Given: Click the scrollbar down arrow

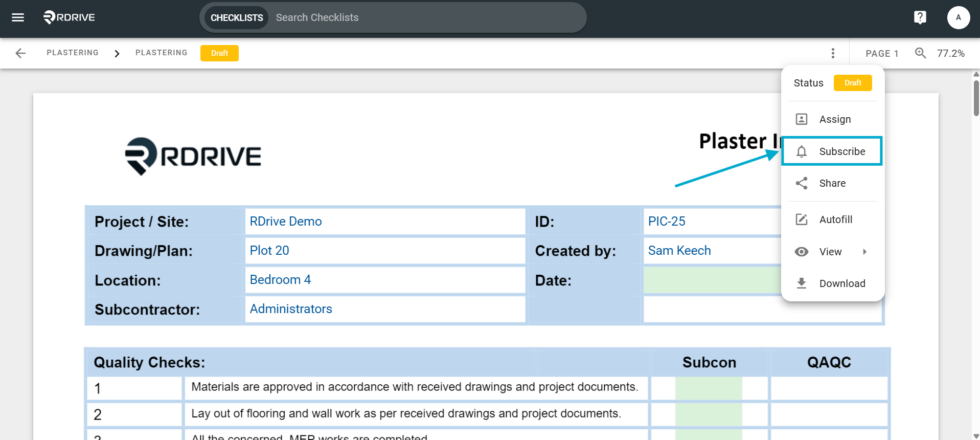Looking at the screenshot, I should 976,436.
